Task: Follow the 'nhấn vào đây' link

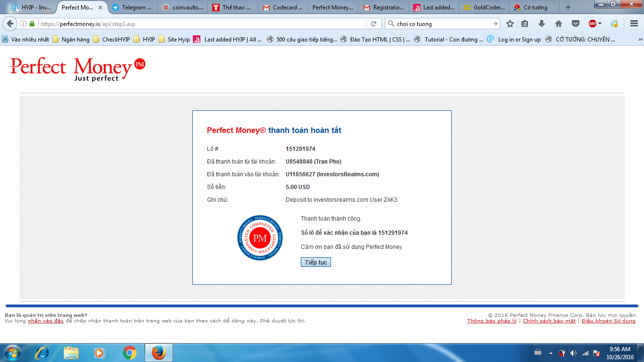Action: tap(46, 321)
